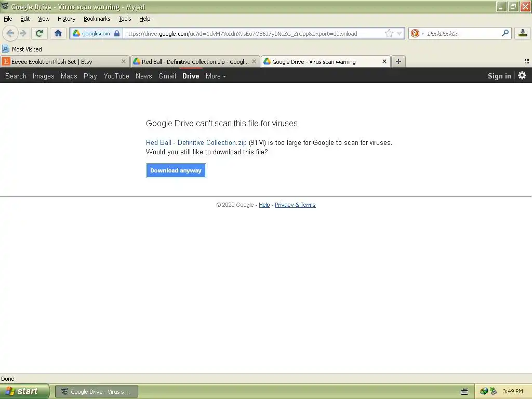Click Gmail in the Google bar
Image resolution: width=532 pixels, height=399 pixels.
click(x=167, y=76)
